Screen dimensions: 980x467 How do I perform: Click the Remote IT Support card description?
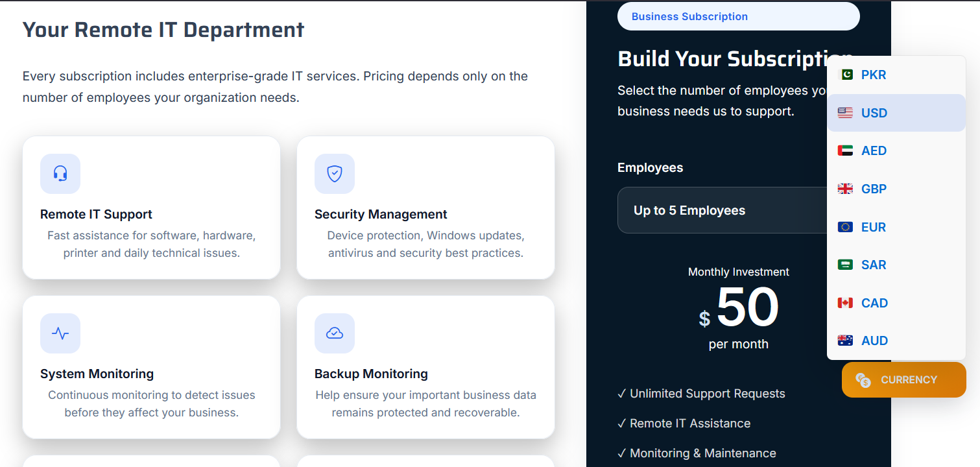pyautogui.click(x=152, y=244)
